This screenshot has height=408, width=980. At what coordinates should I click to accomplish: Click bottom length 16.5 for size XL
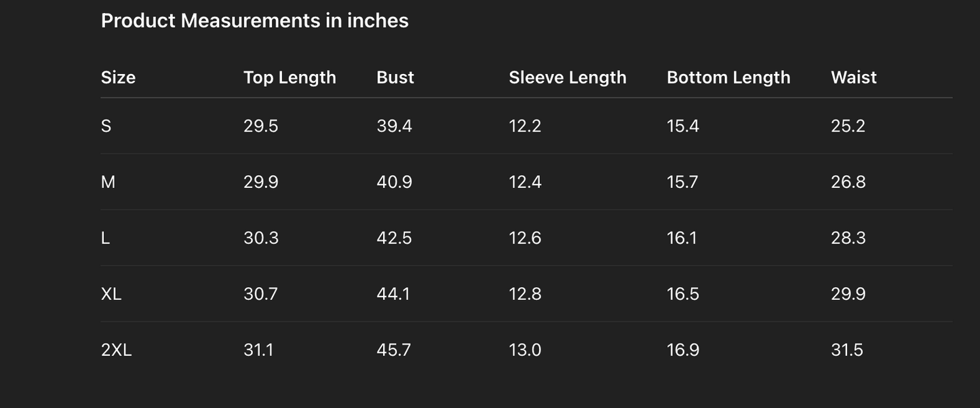(682, 294)
